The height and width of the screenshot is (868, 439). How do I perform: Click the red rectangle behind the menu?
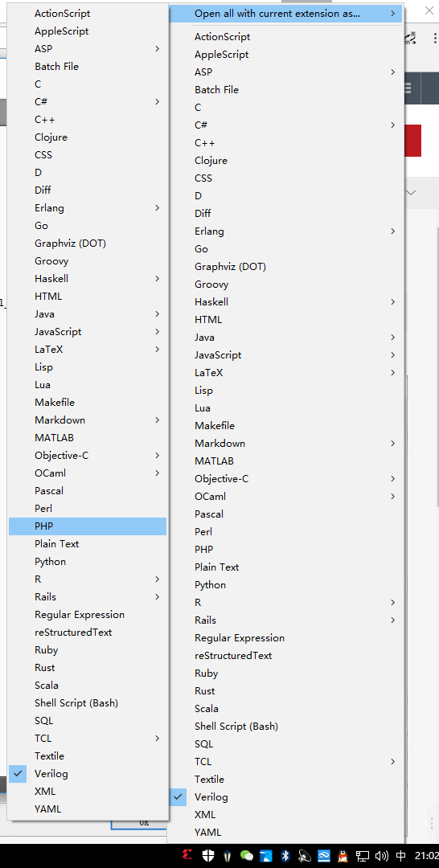coord(413,141)
